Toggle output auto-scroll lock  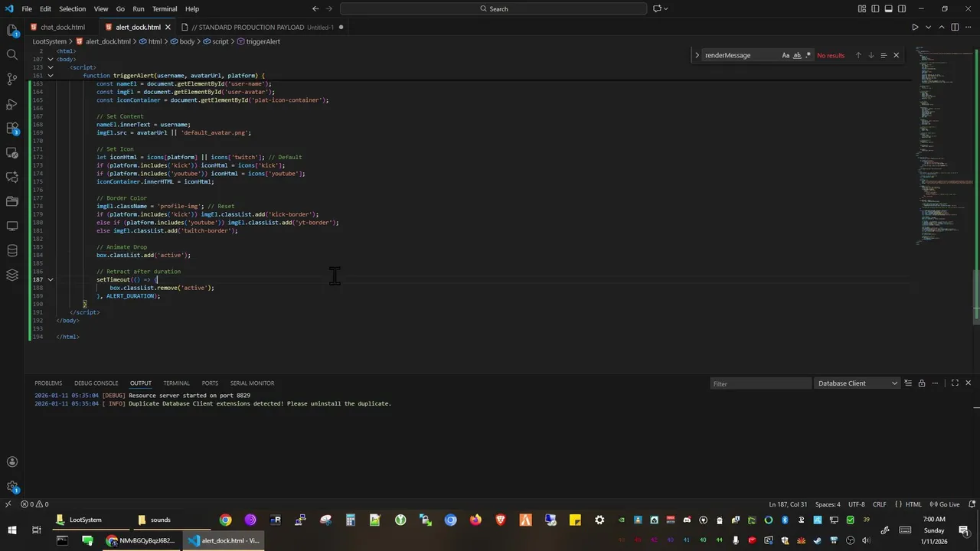[921, 383]
